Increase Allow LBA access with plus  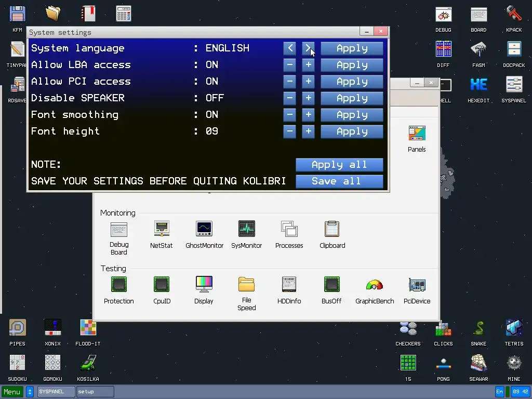[x=308, y=65]
